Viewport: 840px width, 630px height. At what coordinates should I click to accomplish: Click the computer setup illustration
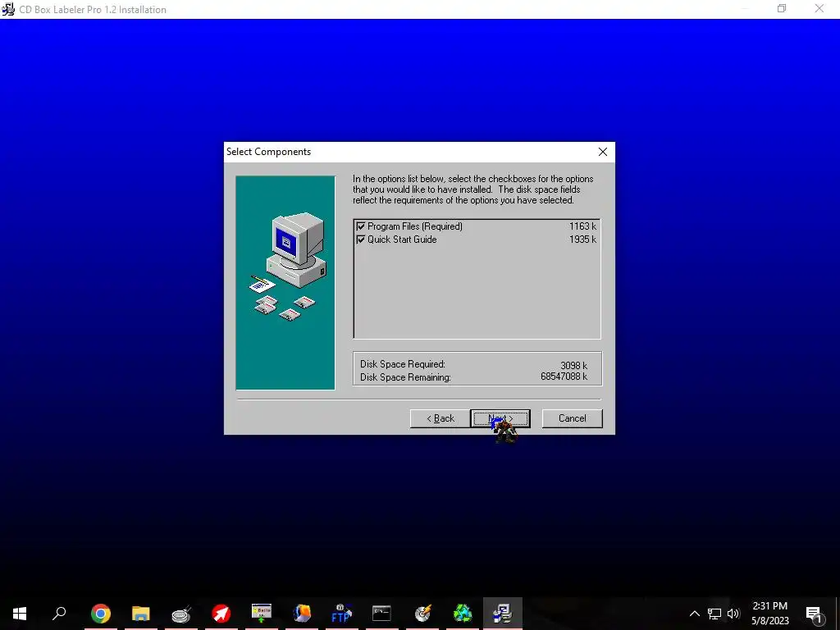tap(285, 283)
